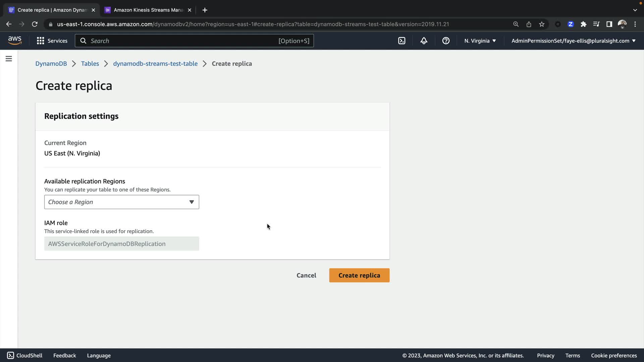Open the AdminPermissionSet account menu
644x362 pixels.
coord(573,41)
